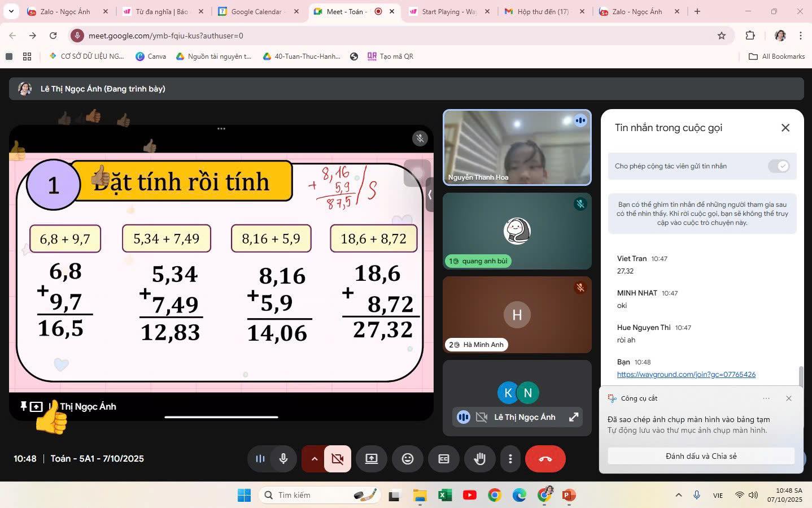Click the present screen icon
Screen dimensions: 812x508
point(372,459)
